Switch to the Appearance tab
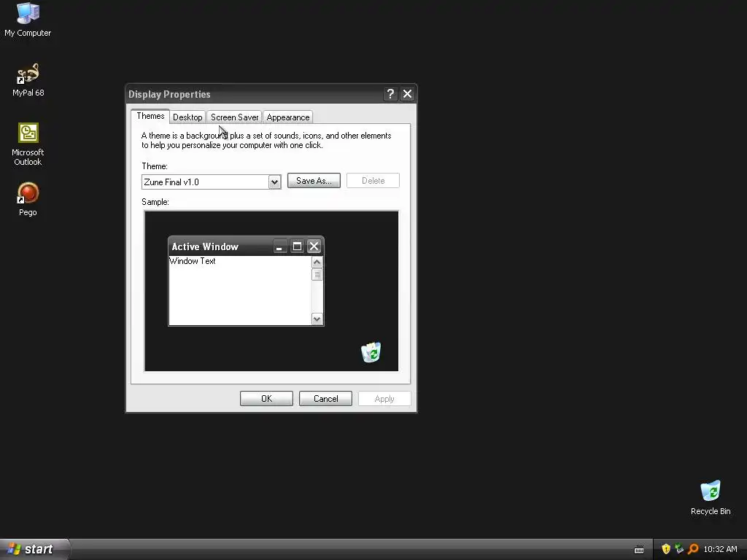 pos(287,117)
